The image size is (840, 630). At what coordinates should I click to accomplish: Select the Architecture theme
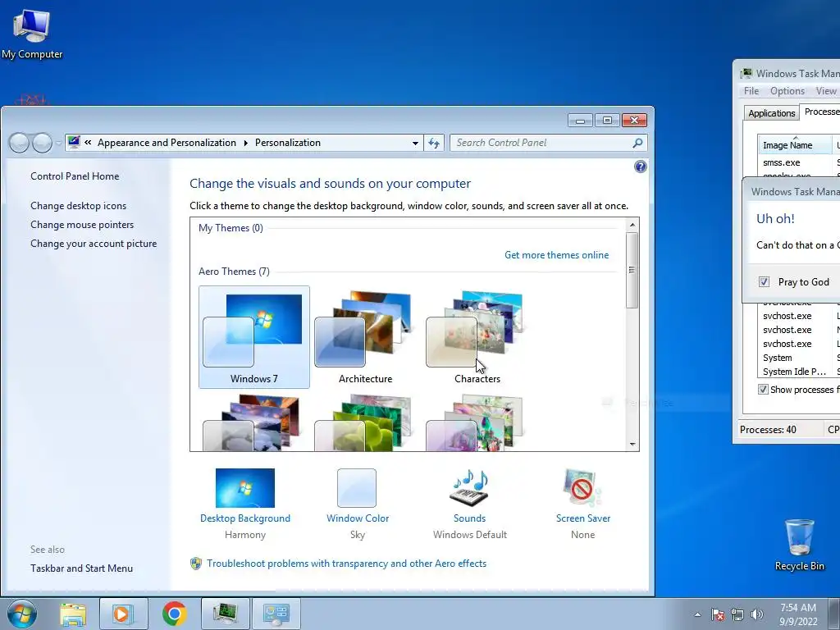365,337
